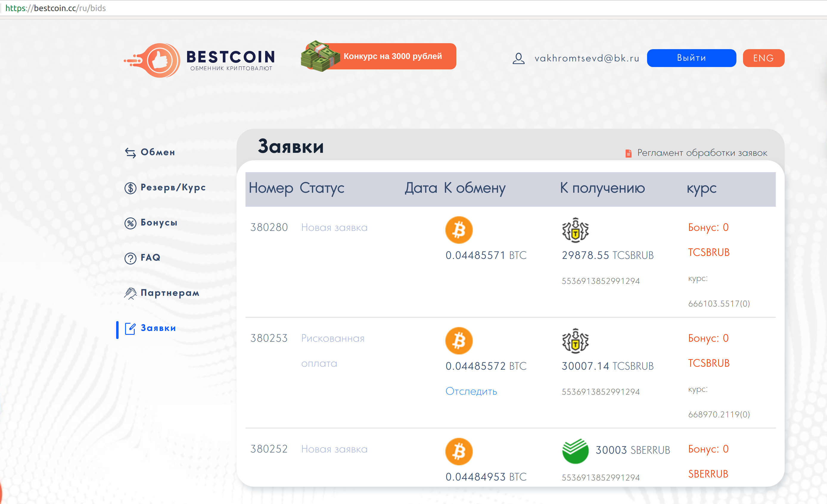Viewport: 827px width, 504px height.
Task: Open the Обмен menu item
Action: 157,152
